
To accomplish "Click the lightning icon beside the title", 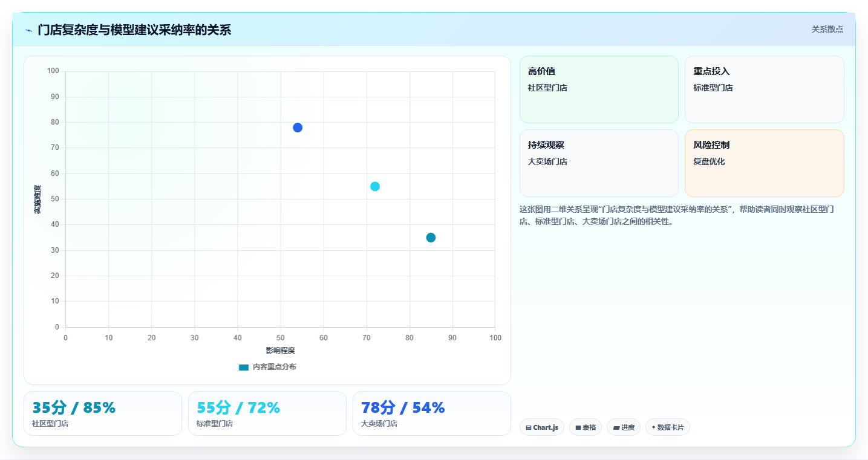I will [x=28, y=30].
